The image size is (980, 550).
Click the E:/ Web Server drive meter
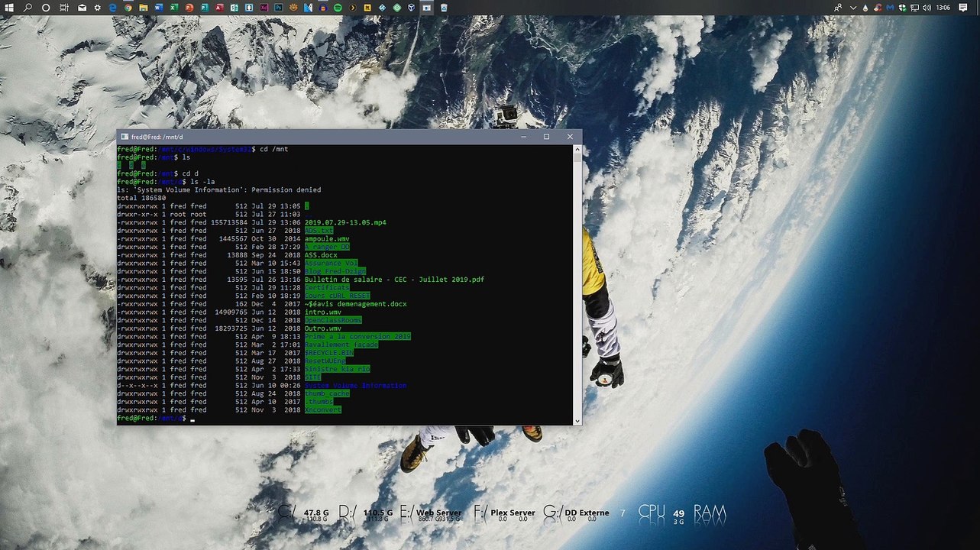pos(429,513)
